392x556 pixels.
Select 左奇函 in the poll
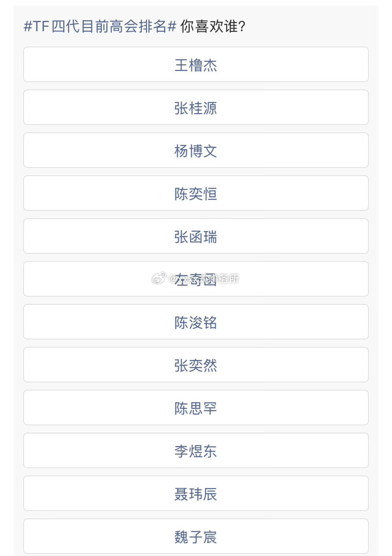(x=196, y=279)
